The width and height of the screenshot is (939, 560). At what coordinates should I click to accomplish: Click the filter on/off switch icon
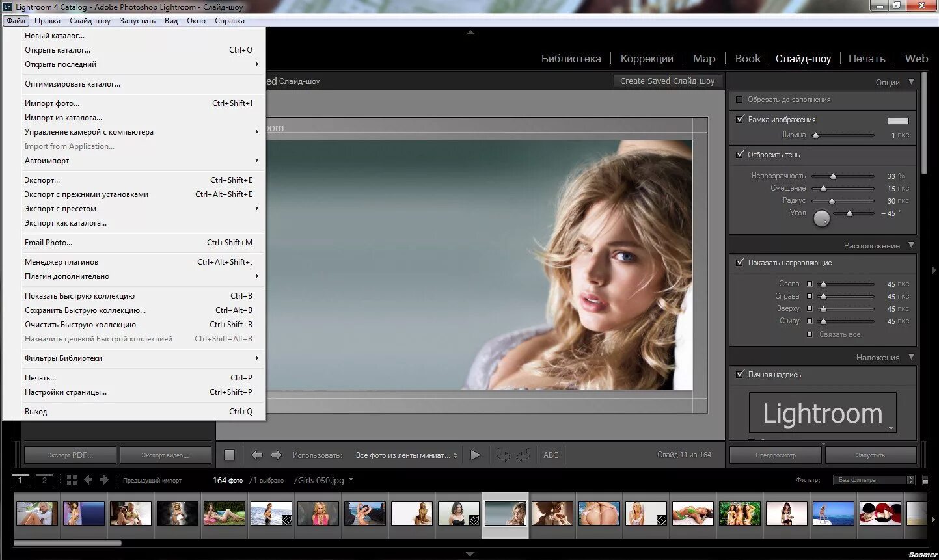click(926, 481)
